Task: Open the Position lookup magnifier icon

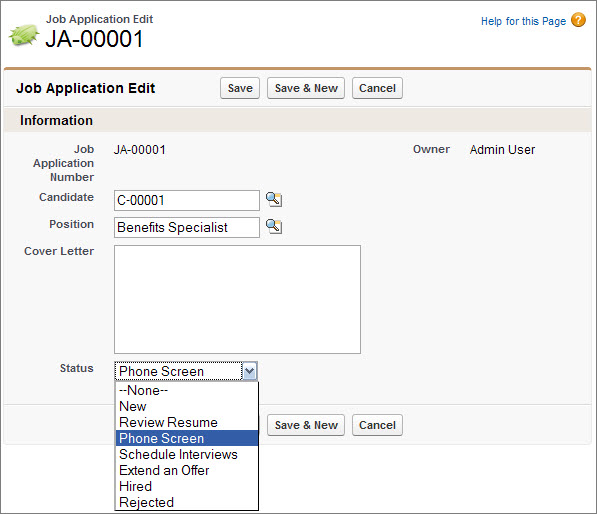Action: point(274,227)
